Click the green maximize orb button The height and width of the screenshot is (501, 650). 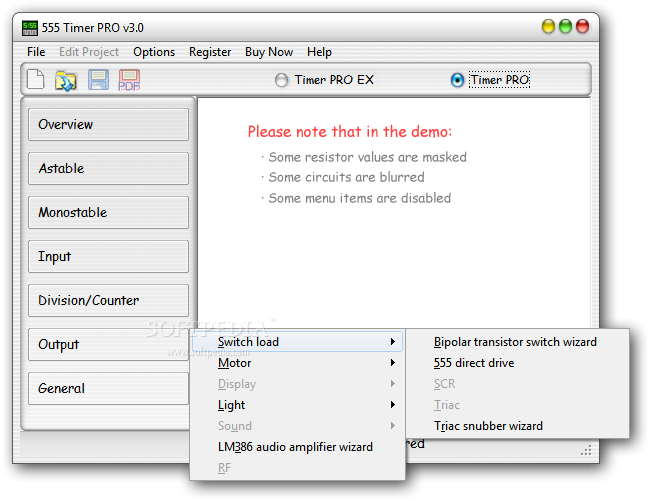pos(565,27)
